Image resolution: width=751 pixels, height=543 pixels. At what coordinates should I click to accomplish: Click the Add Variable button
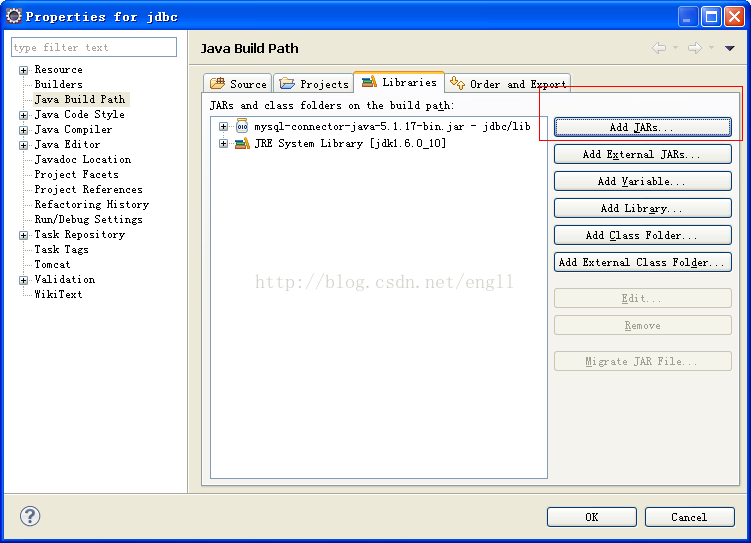[x=643, y=181]
